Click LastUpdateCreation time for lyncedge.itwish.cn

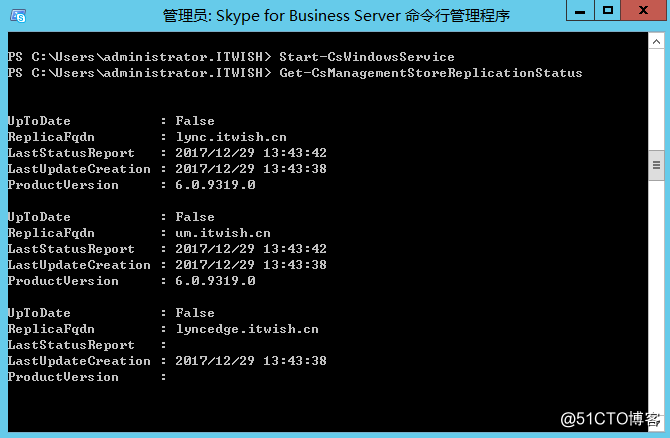click(251, 361)
